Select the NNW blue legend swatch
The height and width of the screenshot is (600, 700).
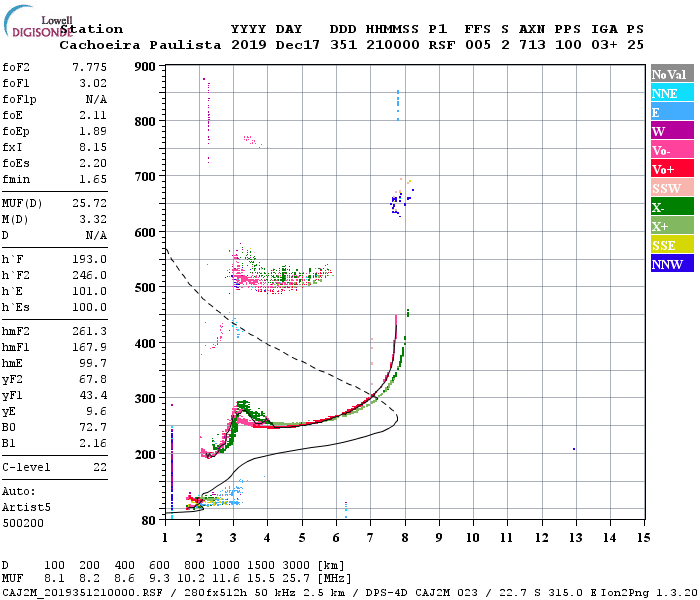click(x=672, y=263)
